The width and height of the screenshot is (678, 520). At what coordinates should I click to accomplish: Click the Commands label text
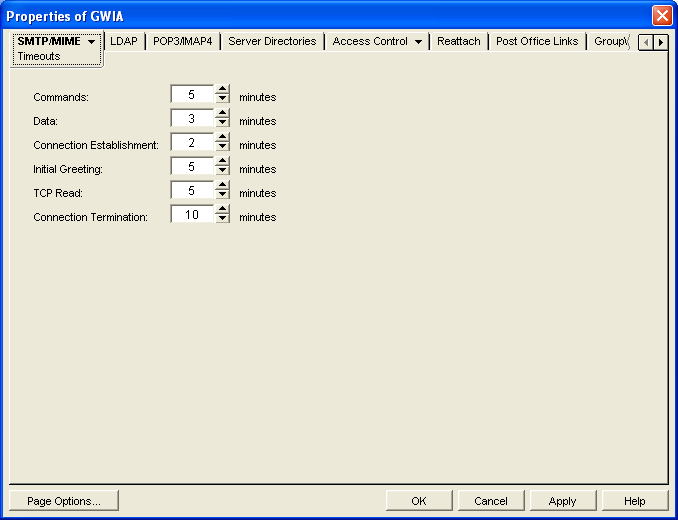61,97
